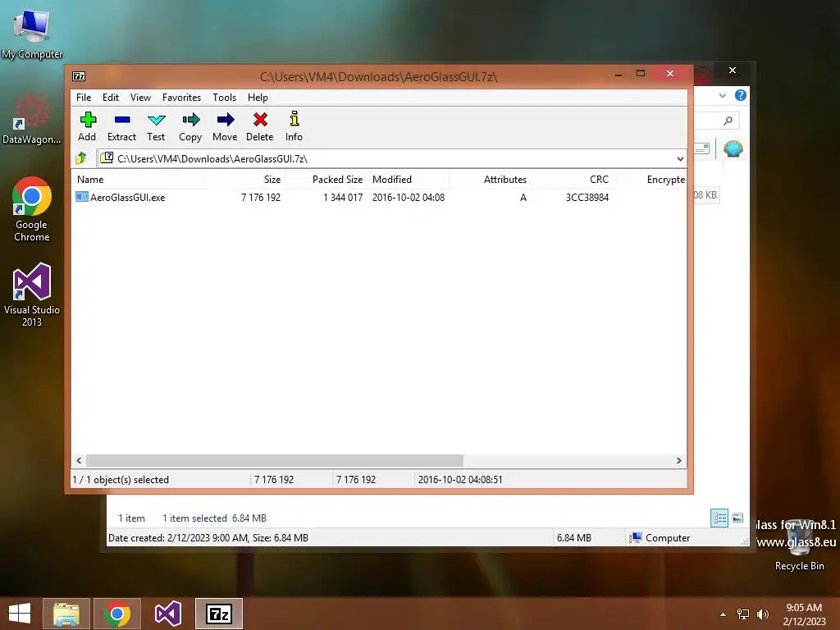Open Visual Studio from the taskbar
The height and width of the screenshot is (630, 840).
(167, 614)
